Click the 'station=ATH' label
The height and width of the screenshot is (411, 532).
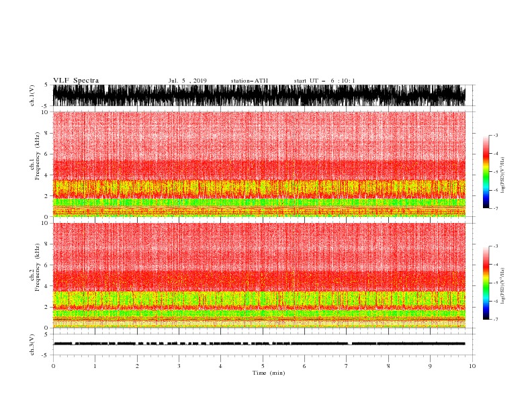pyautogui.click(x=249, y=81)
